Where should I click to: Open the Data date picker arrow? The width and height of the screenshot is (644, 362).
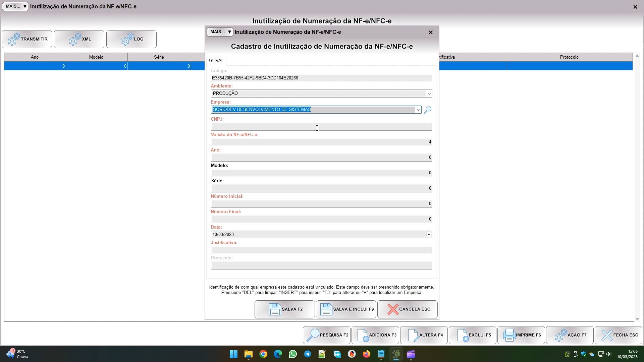pyautogui.click(x=429, y=235)
